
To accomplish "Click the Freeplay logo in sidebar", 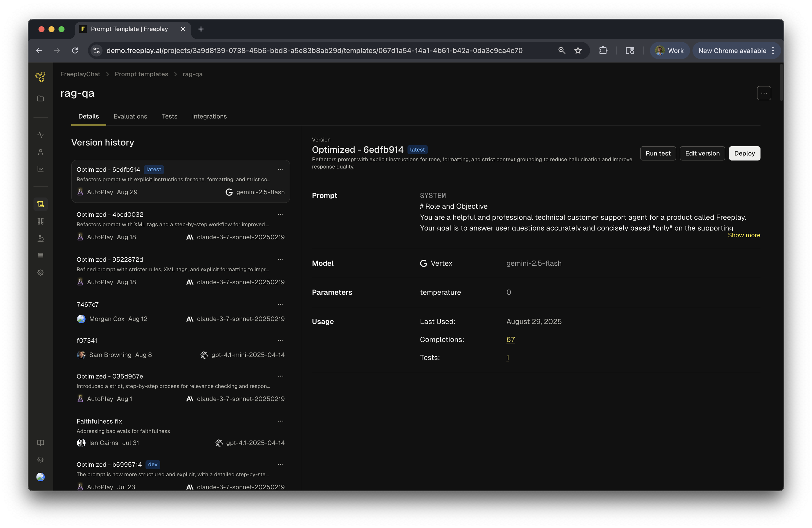I will [x=40, y=77].
